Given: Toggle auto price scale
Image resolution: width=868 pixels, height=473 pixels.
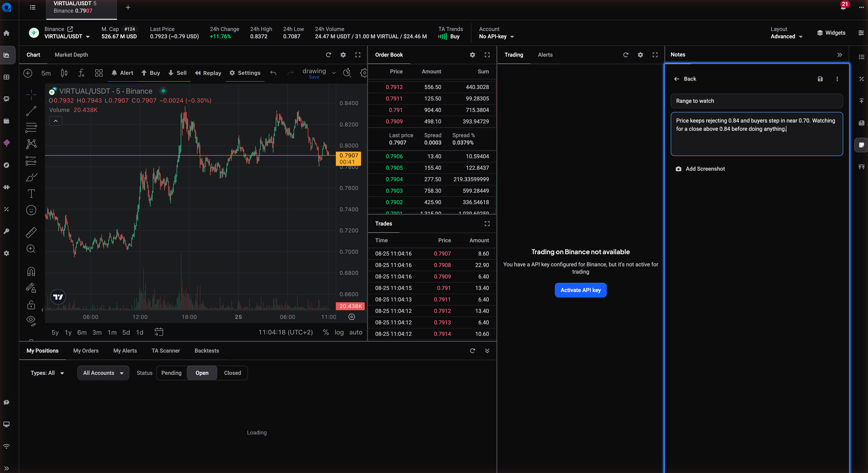Looking at the screenshot, I should 356,332.
